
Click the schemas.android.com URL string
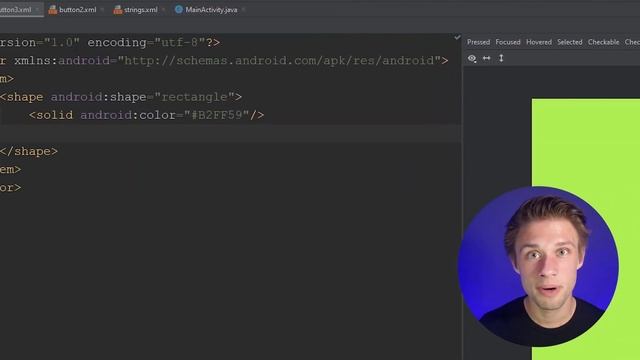point(280,61)
